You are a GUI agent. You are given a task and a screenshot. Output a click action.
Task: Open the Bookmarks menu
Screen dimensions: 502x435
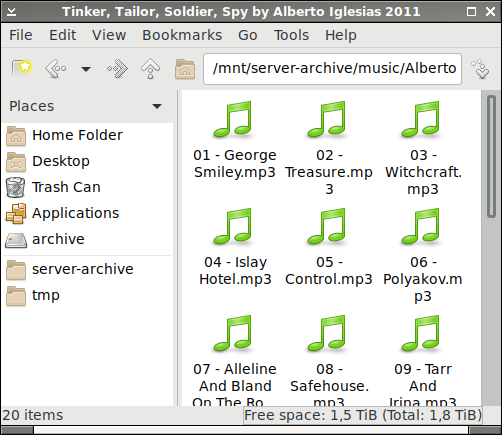tap(182, 35)
